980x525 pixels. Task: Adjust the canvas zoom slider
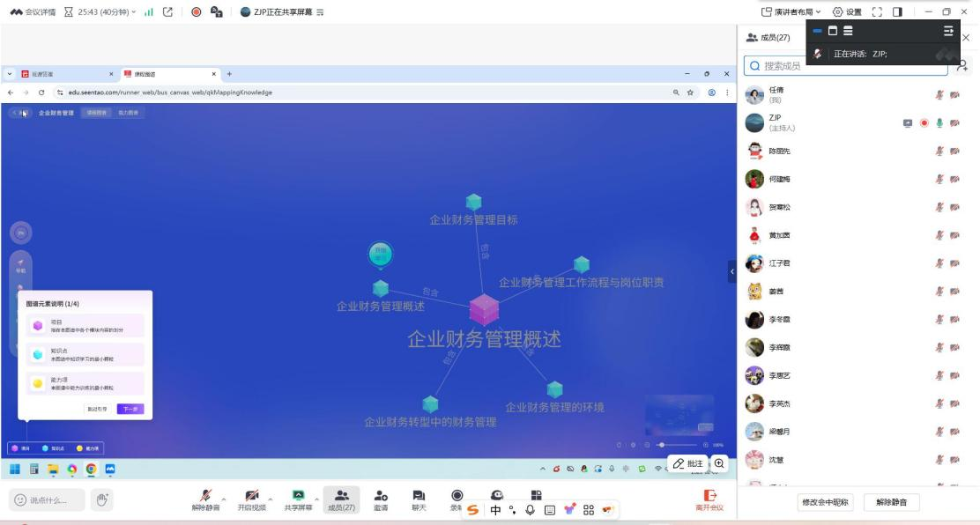click(x=661, y=445)
